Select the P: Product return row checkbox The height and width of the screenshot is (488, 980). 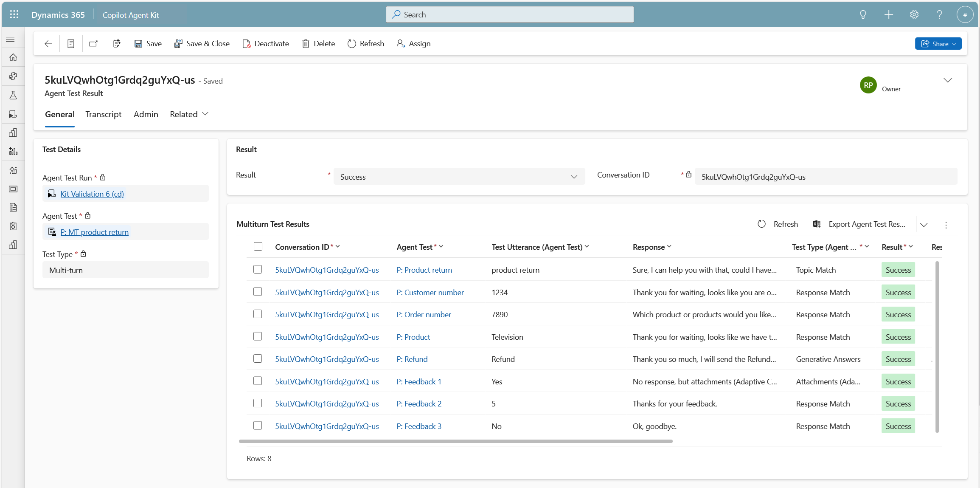tap(258, 269)
